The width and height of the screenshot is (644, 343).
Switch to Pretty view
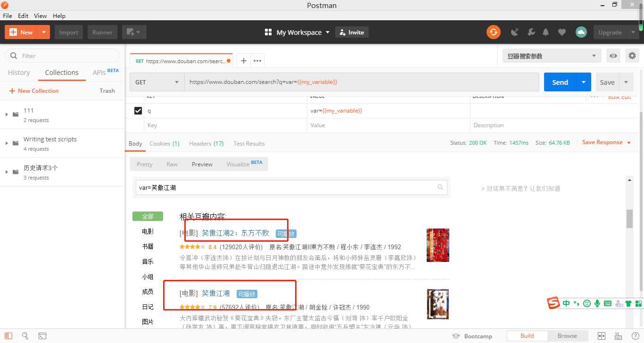coord(144,164)
